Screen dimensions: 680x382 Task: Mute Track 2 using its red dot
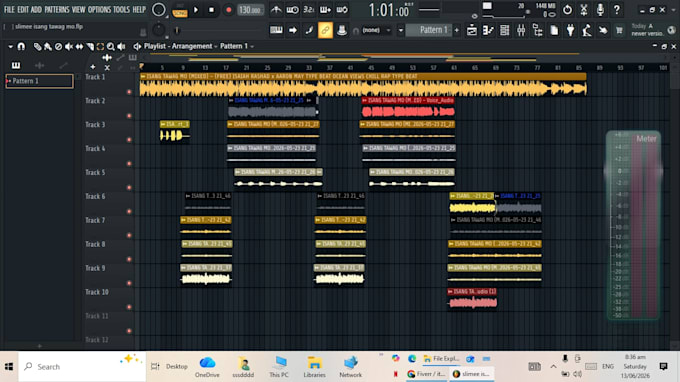[129, 116]
